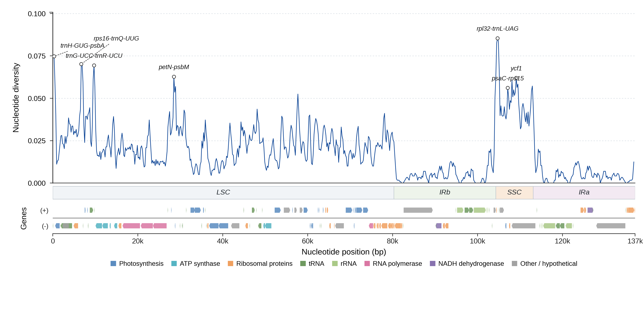The image size is (644, 313).
Task: Select the trnH-GUG-psbA peak marker circle
Action: pos(54,56)
